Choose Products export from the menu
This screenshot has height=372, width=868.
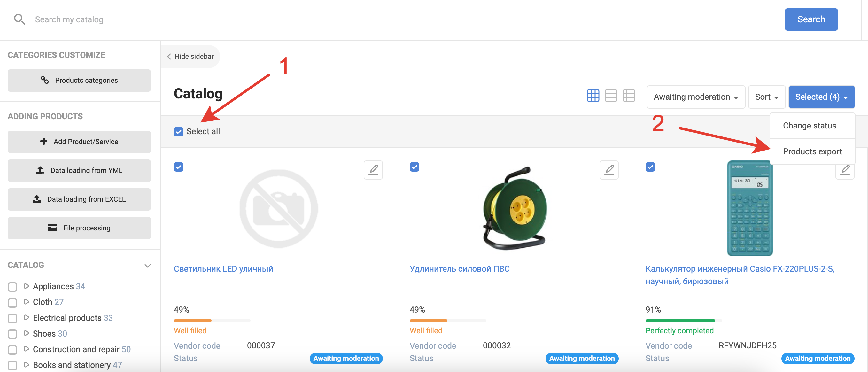pyautogui.click(x=812, y=151)
